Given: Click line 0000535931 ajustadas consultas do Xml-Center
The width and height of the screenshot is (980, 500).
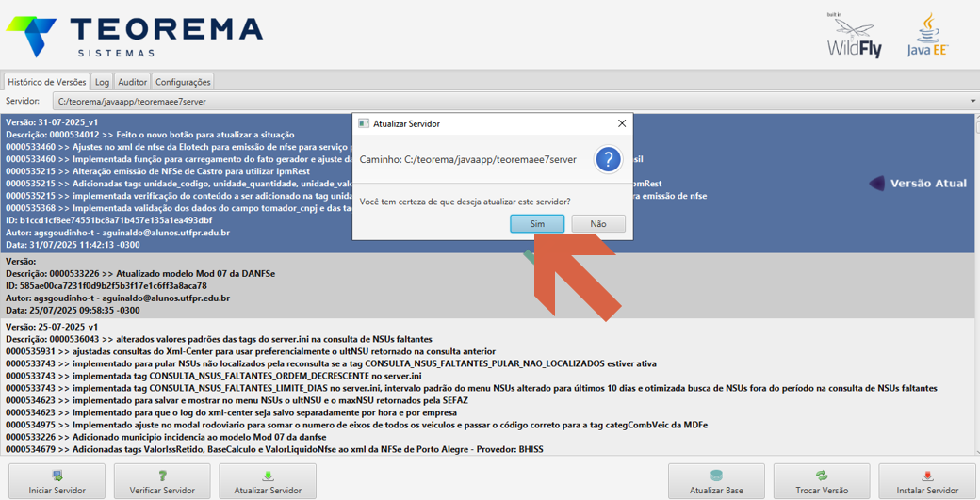Looking at the screenshot, I should (x=251, y=351).
